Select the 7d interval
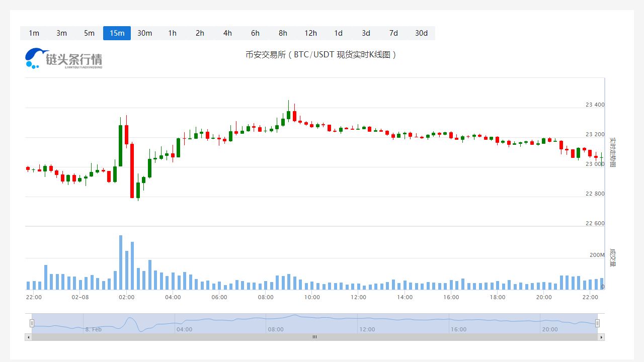Viewport: 644px width, 362px height. [x=393, y=33]
